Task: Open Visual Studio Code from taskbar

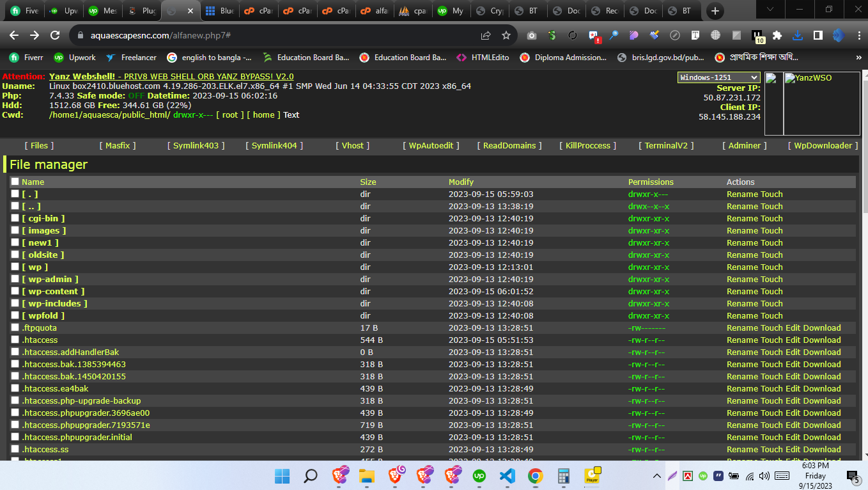Action: point(507,476)
